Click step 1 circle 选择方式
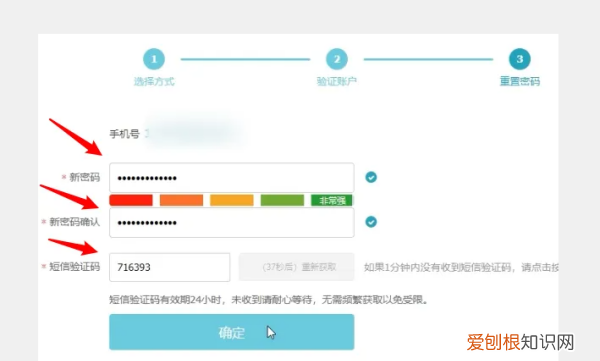Viewport: 600px width, 361px height. click(154, 59)
